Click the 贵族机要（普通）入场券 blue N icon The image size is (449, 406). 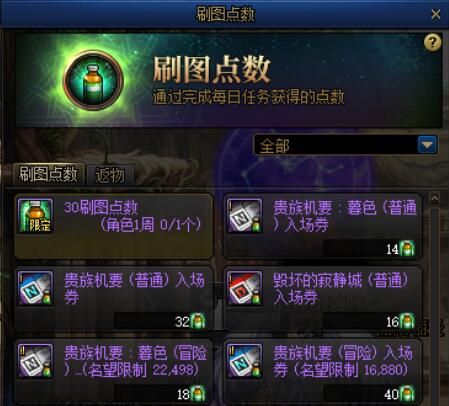[35, 288]
